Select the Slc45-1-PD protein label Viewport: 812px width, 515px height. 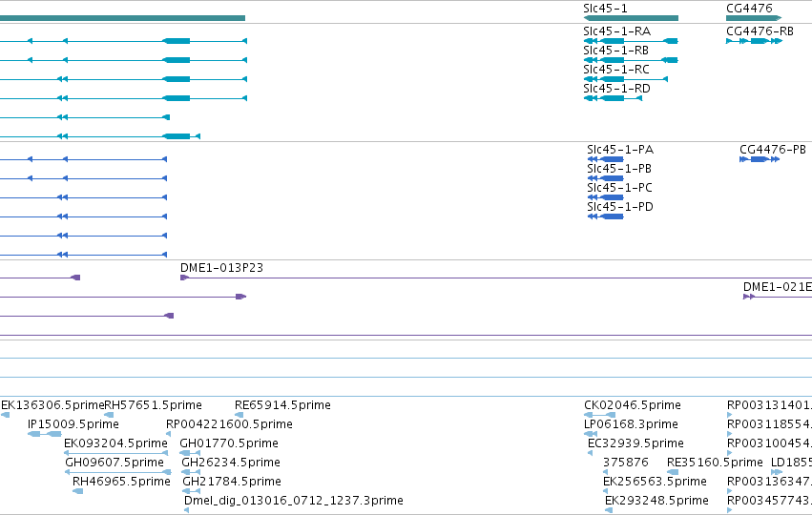pos(620,207)
